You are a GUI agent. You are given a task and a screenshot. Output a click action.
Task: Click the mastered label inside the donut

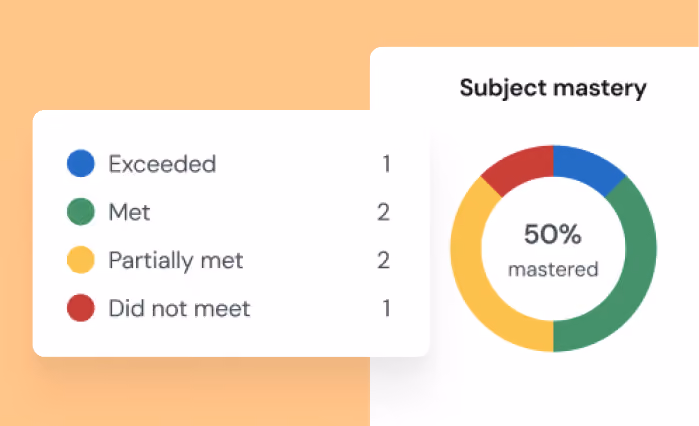pyautogui.click(x=553, y=269)
